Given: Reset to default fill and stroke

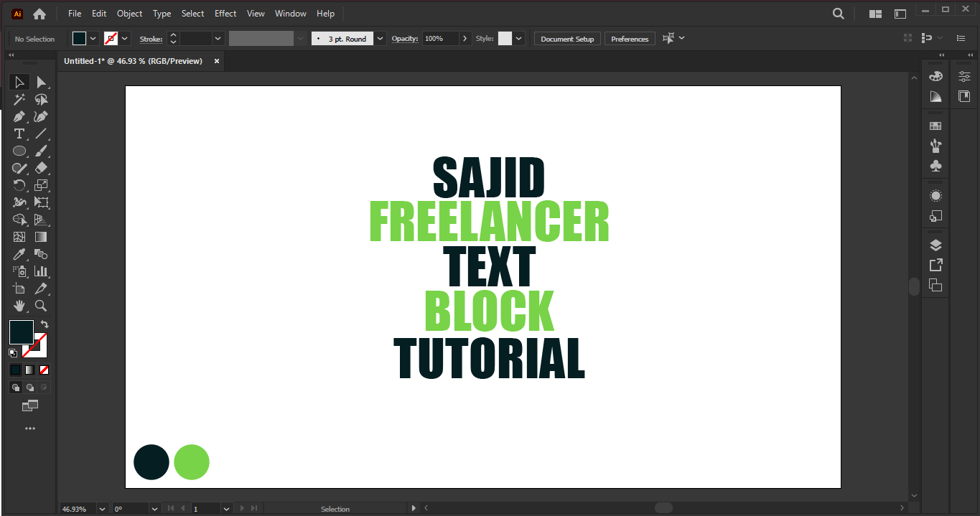Looking at the screenshot, I should click(13, 353).
